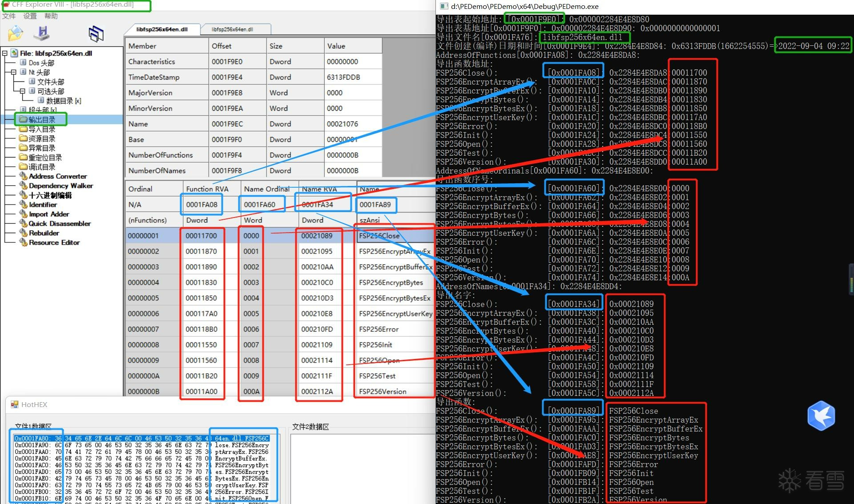The image size is (854, 504).
Task: Open the Address Converter tool
Action: tap(57, 176)
